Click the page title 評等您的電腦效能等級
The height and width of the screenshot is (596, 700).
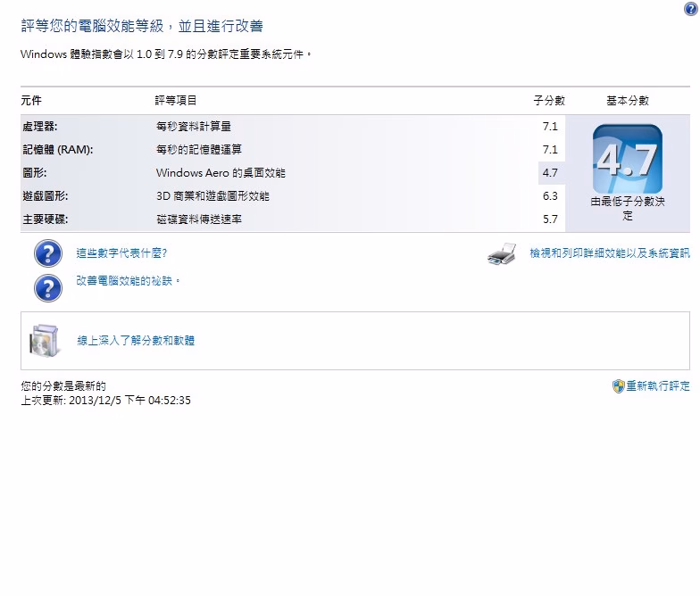pos(142,26)
